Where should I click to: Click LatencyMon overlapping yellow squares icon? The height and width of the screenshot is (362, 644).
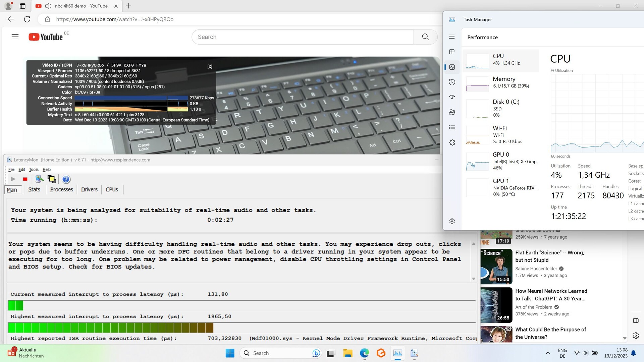[x=52, y=179]
